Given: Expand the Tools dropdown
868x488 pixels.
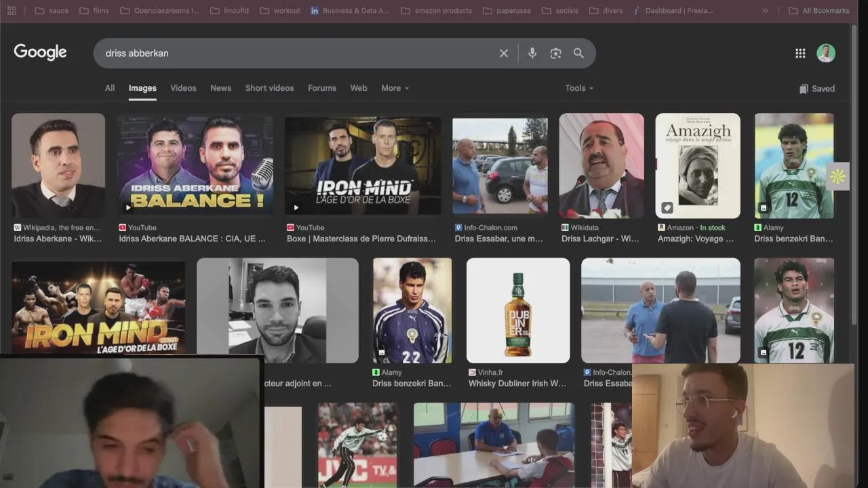Looking at the screenshot, I should pyautogui.click(x=579, y=88).
